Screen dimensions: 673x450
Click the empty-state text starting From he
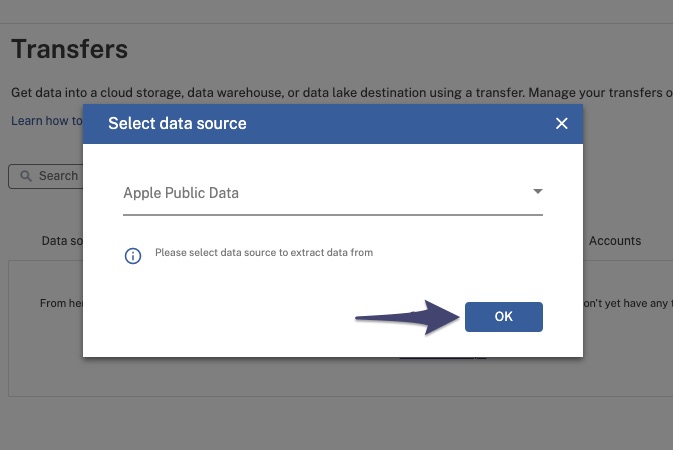(61, 303)
